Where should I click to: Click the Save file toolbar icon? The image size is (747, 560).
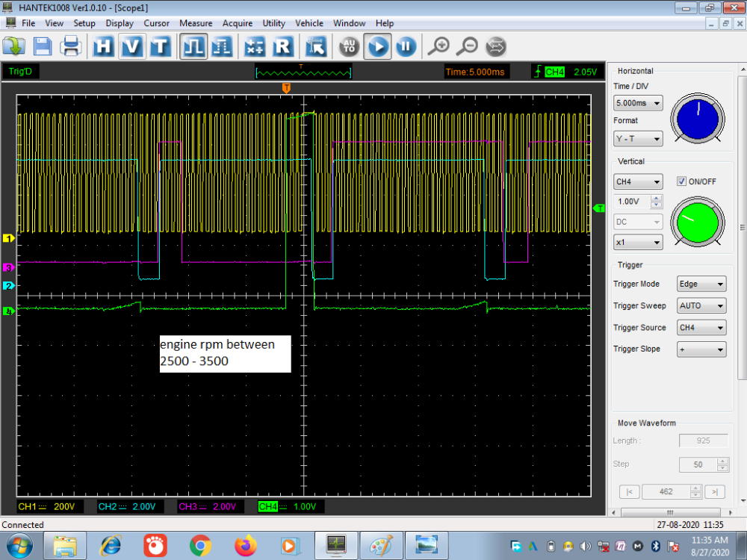click(x=43, y=47)
